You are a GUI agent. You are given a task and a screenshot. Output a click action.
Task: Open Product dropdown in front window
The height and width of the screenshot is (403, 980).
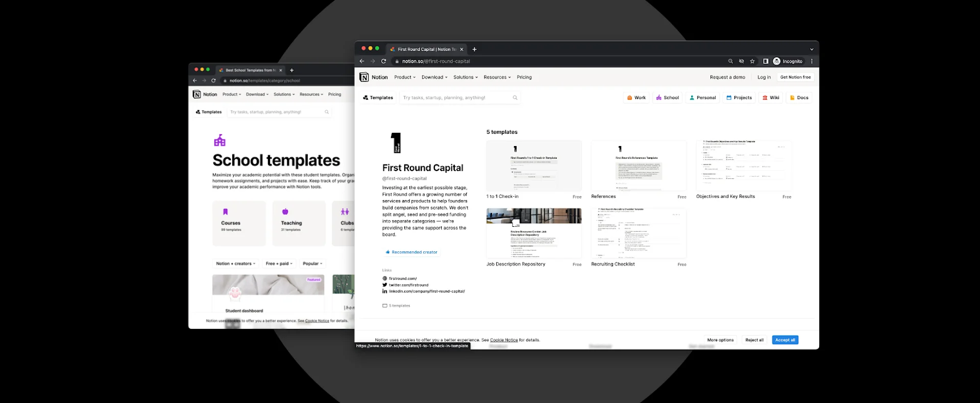(x=405, y=77)
